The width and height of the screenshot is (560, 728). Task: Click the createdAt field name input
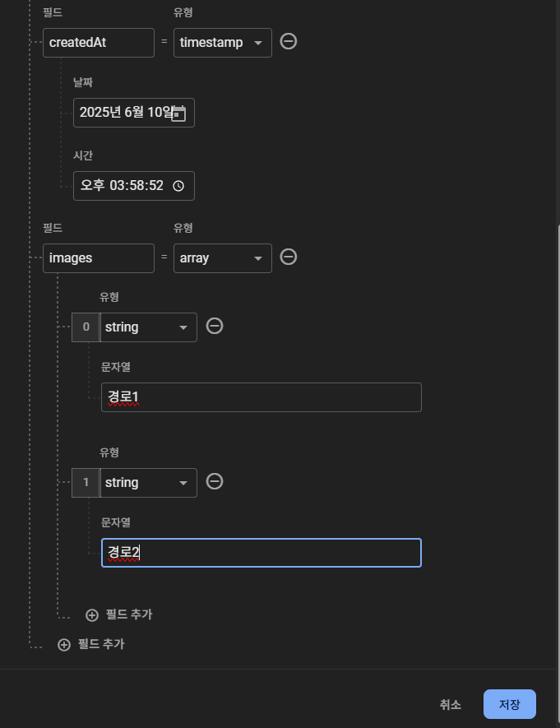(x=99, y=43)
